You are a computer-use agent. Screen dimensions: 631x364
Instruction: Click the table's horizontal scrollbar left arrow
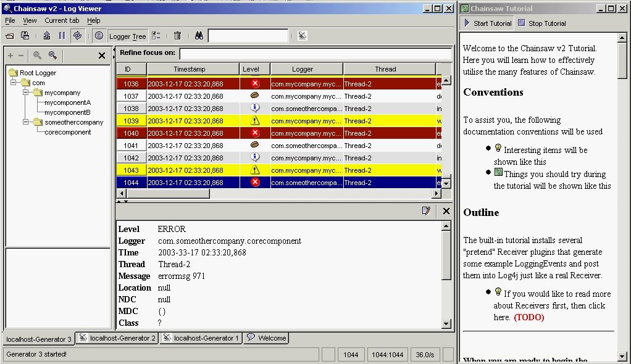click(121, 194)
